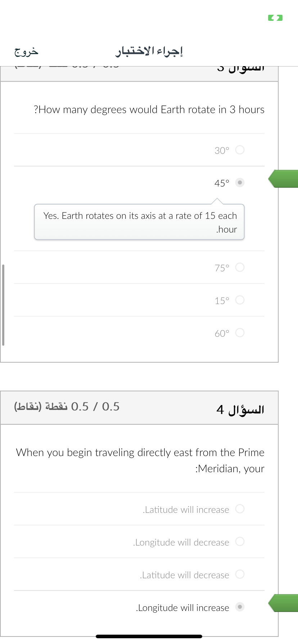
Task: Click the green correct-answer arrow beside 45°
Action: point(283,179)
